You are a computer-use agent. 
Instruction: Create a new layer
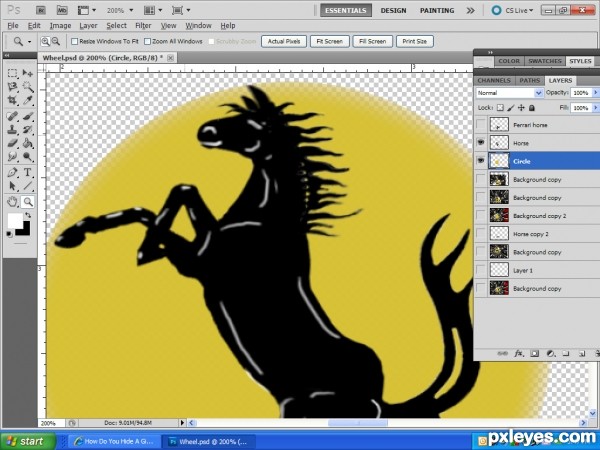tap(582, 354)
